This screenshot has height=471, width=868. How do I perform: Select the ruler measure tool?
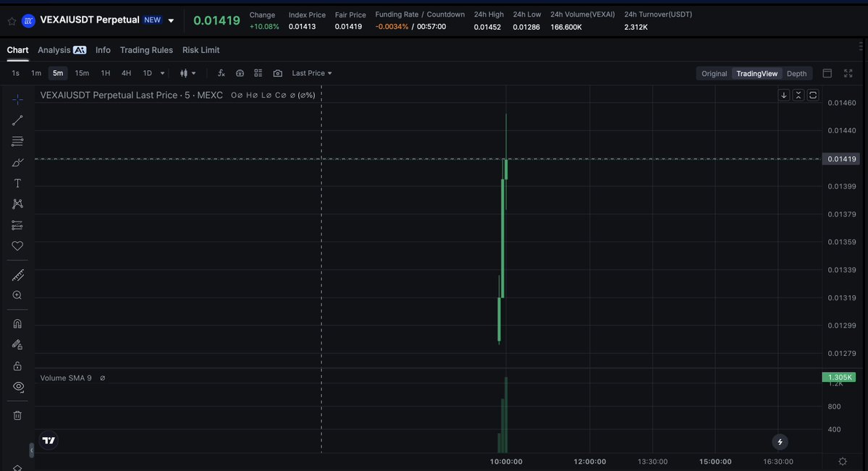(x=17, y=275)
